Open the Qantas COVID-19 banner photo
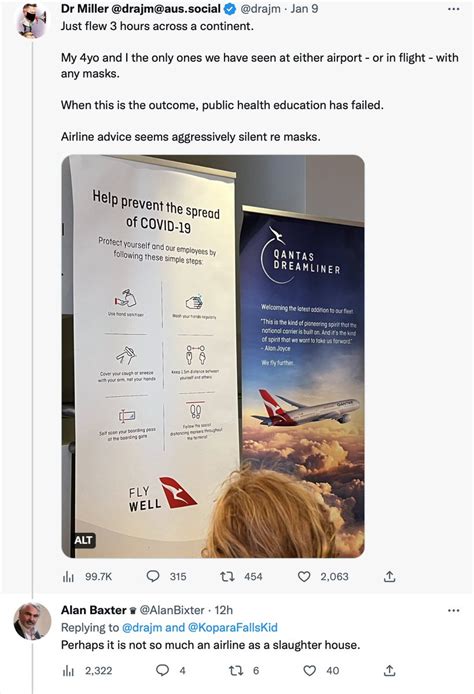This screenshot has height=694, width=474. click(213, 356)
